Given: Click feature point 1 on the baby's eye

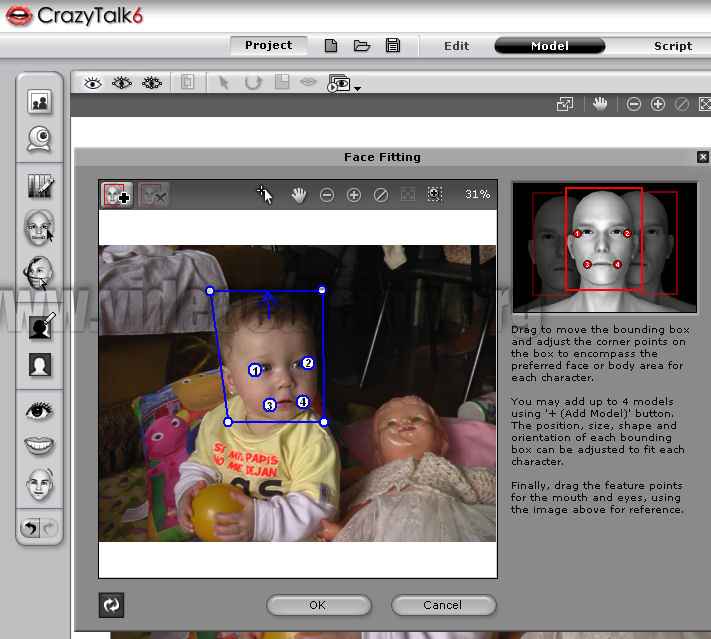Looking at the screenshot, I should 255,370.
